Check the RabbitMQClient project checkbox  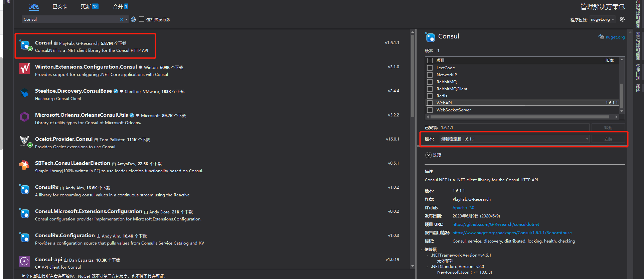tap(430, 89)
